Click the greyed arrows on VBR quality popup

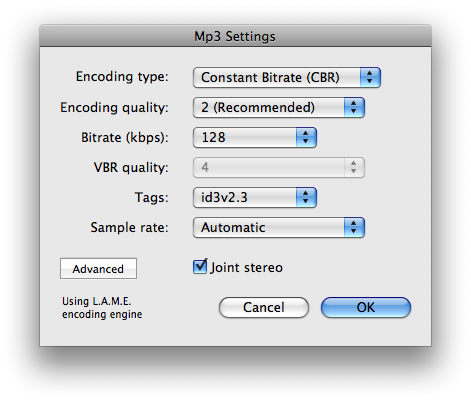354,167
